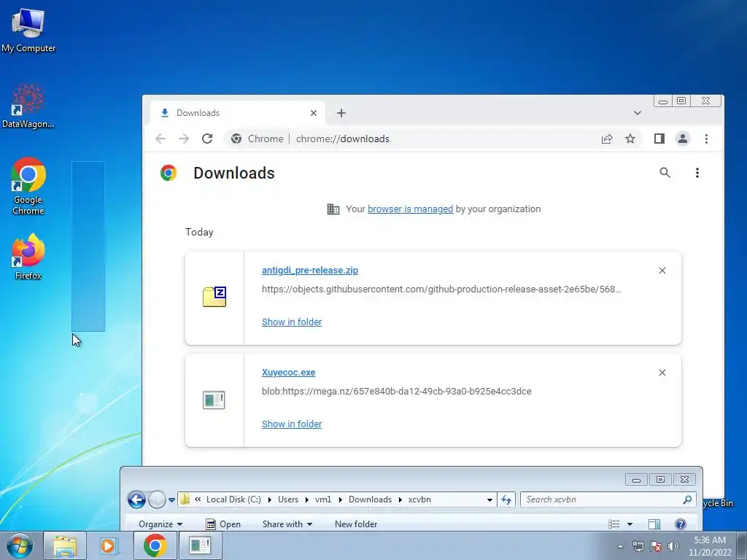
Task: Select vm1 in Explorer breadcrumb
Action: (322, 499)
